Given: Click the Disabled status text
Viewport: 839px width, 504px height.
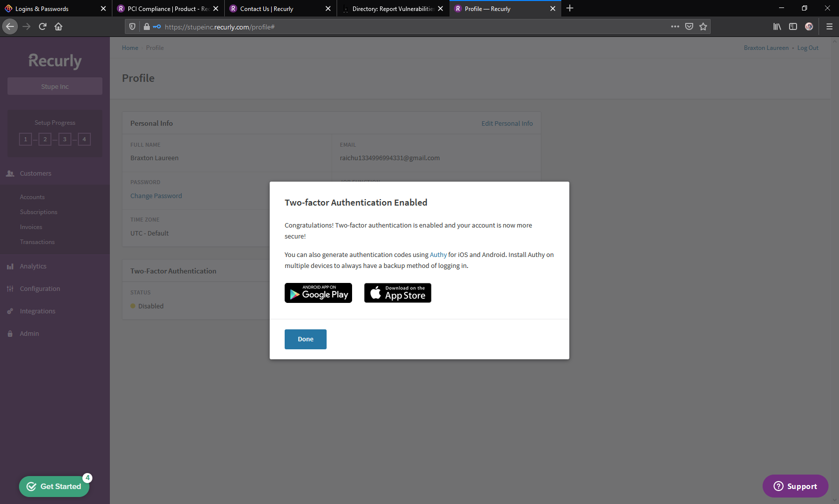Looking at the screenshot, I should pyautogui.click(x=151, y=306).
